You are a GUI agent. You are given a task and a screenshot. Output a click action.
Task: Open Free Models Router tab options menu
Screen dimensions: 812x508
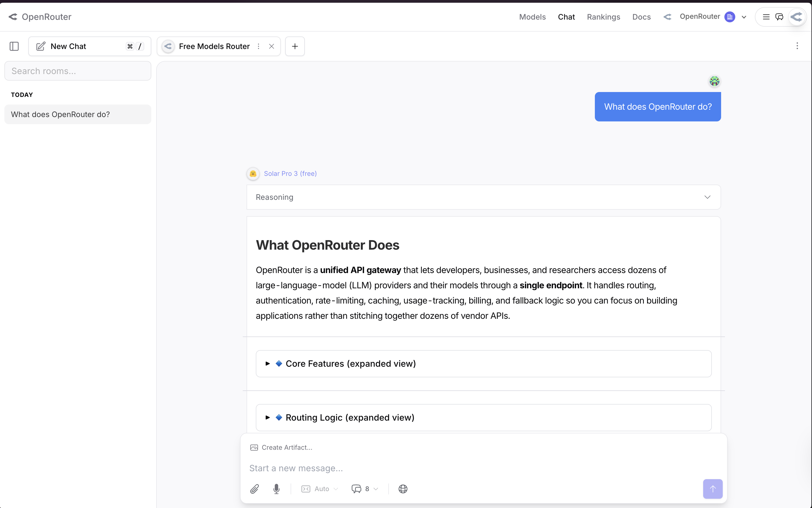(259, 46)
